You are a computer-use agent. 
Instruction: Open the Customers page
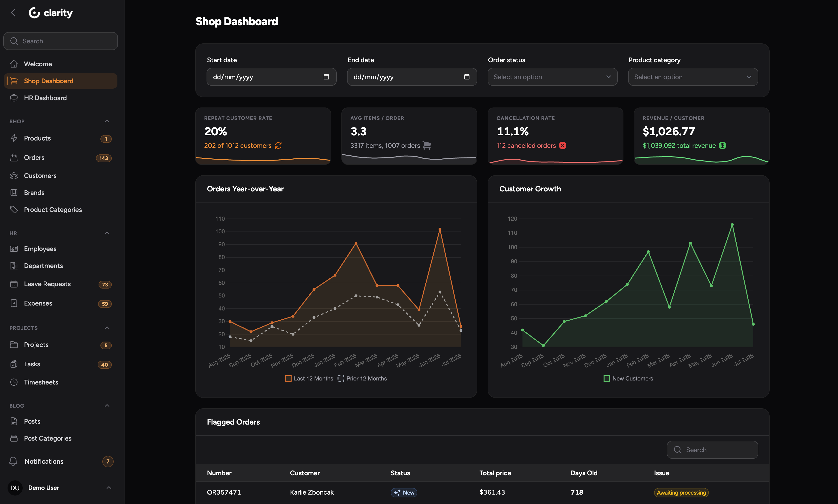click(x=60, y=176)
